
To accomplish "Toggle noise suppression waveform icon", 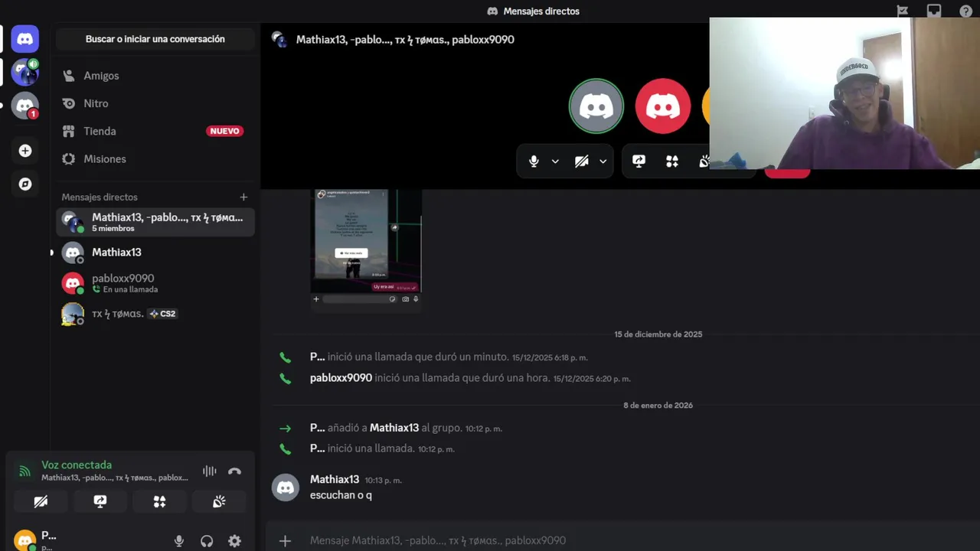I will click(x=209, y=471).
